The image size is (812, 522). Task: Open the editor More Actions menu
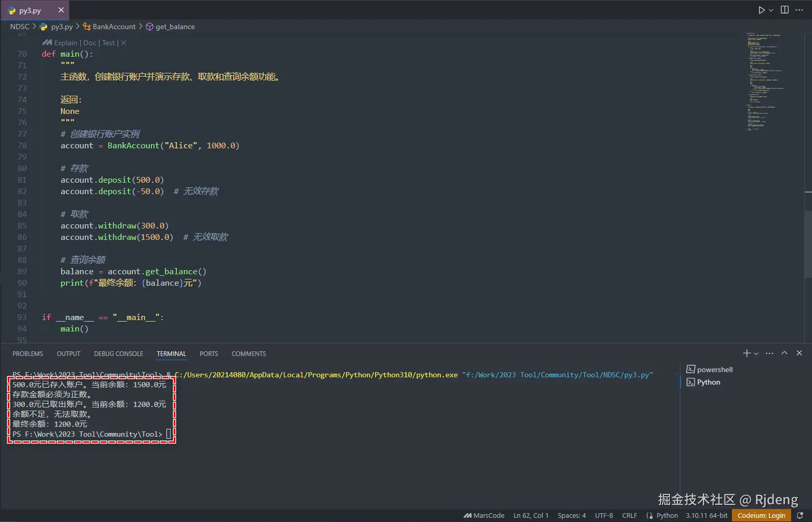click(x=800, y=10)
